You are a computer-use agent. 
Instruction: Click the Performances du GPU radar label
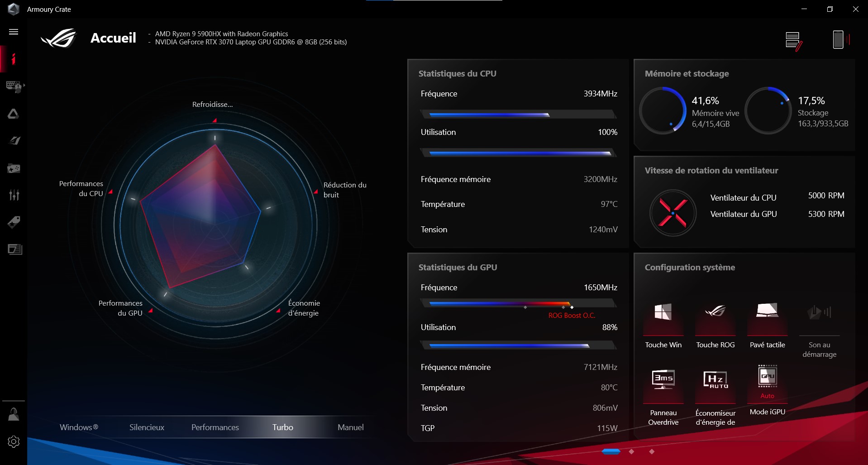120,308
